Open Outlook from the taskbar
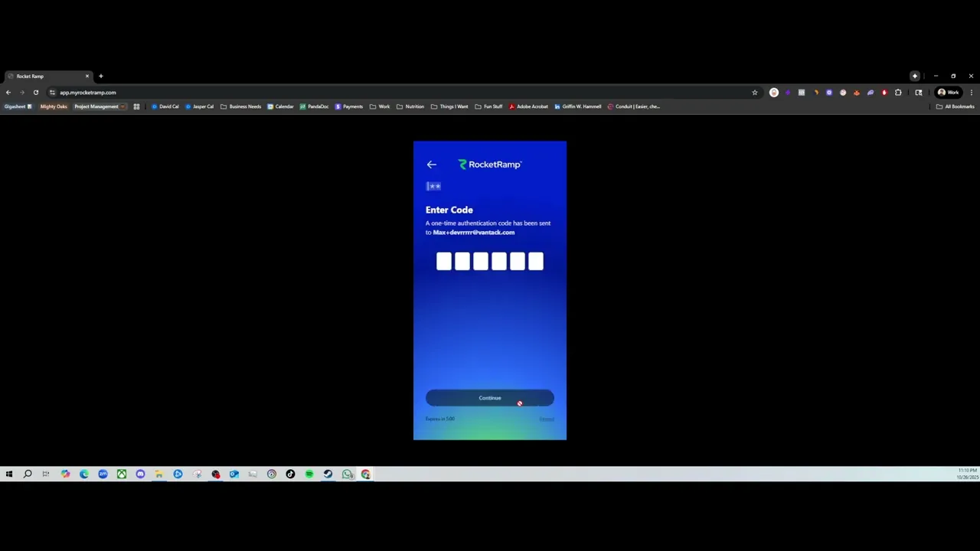Screen dimensions: 980x551 234,474
